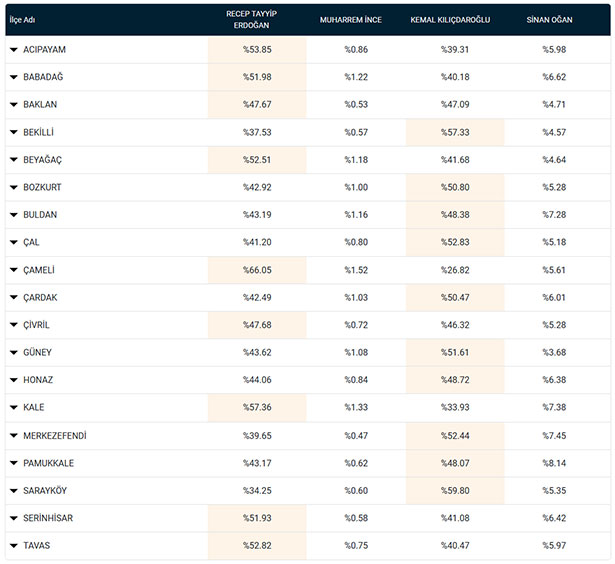Select the ÇAMELİ district name
Screen dimensions: 615x564
(x=39, y=270)
